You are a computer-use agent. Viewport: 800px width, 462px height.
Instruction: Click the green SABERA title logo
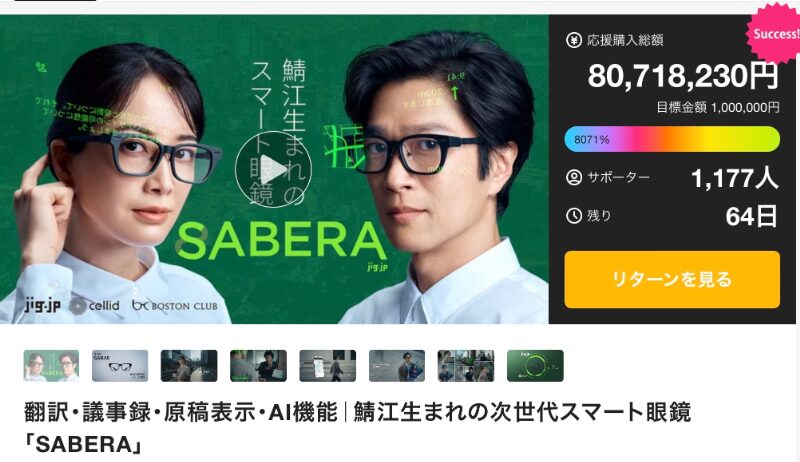tap(281, 242)
